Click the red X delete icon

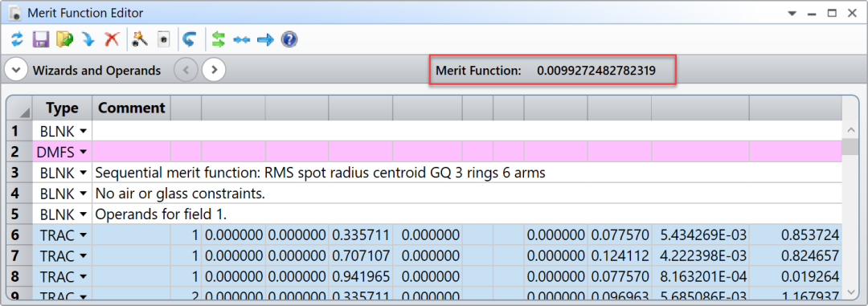[x=113, y=39]
